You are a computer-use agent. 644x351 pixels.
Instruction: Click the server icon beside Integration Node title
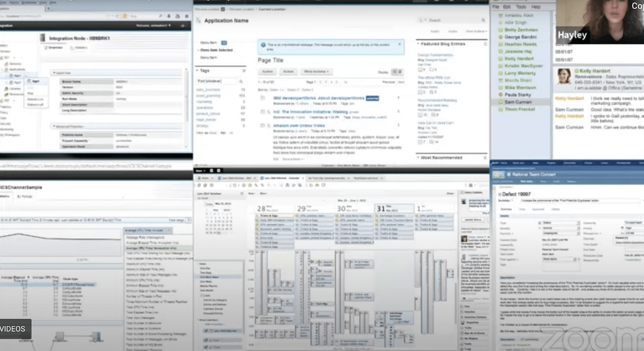click(x=43, y=38)
